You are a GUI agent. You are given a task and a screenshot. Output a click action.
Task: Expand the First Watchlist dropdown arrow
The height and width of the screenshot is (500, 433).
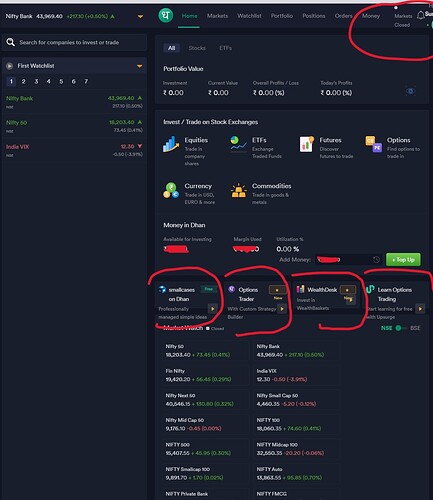coord(140,66)
